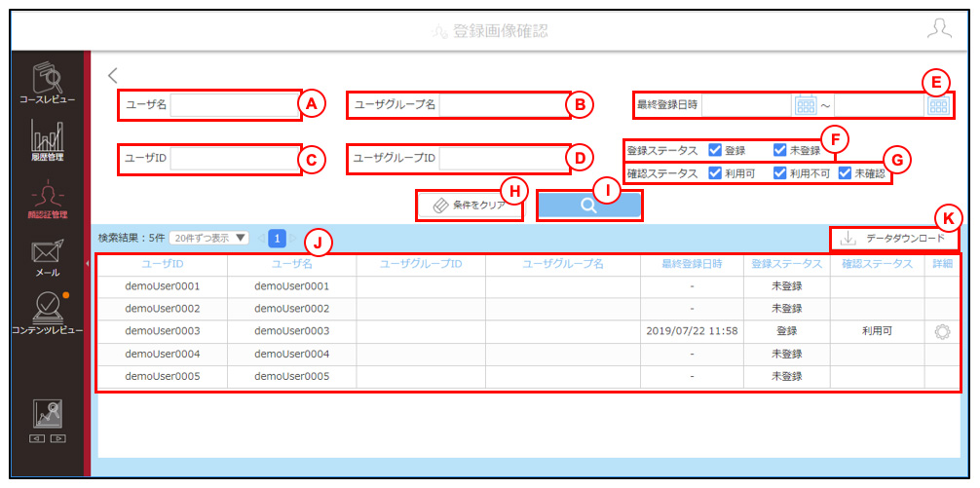Collapse the sidebar with the small arrow handle
Image resolution: width=980 pixels, height=488 pixels.
coord(87,264)
